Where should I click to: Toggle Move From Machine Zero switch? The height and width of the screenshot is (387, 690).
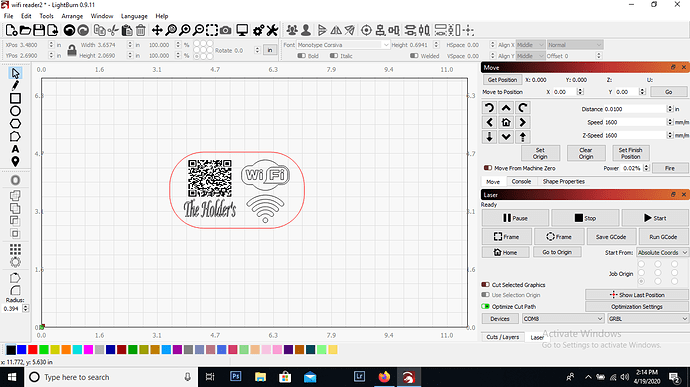click(x=488, y=168)
